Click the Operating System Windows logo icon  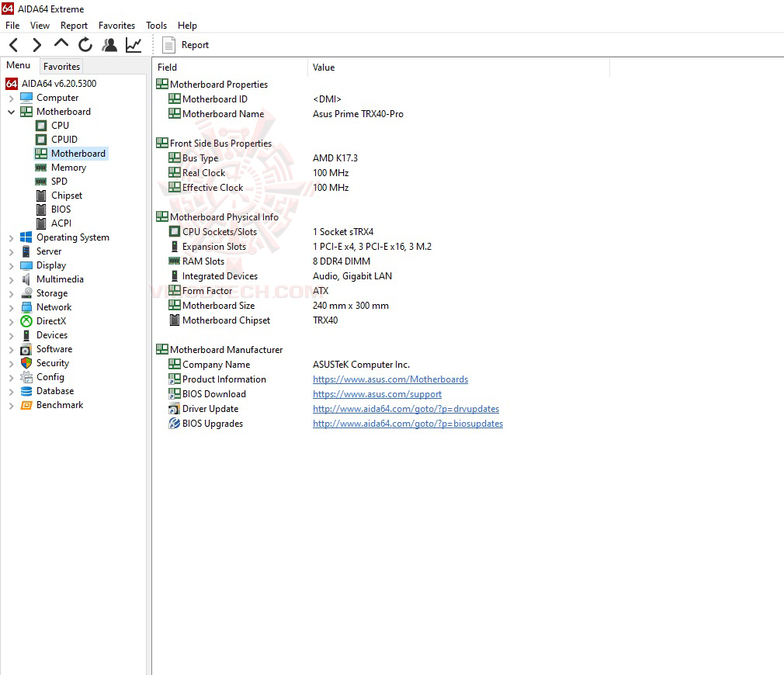click(26, 237)
